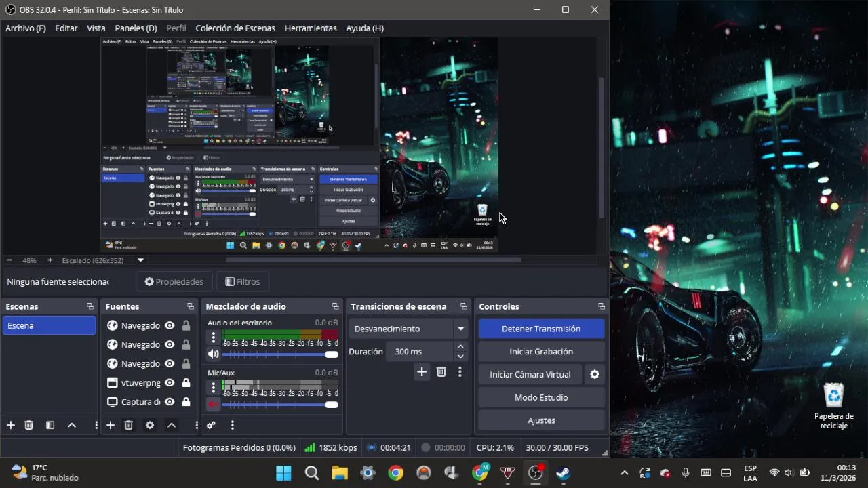This screenshot has height=488, width=868.
Task: Select the Escena item in scenes list
Action: [x=50, y=325]
